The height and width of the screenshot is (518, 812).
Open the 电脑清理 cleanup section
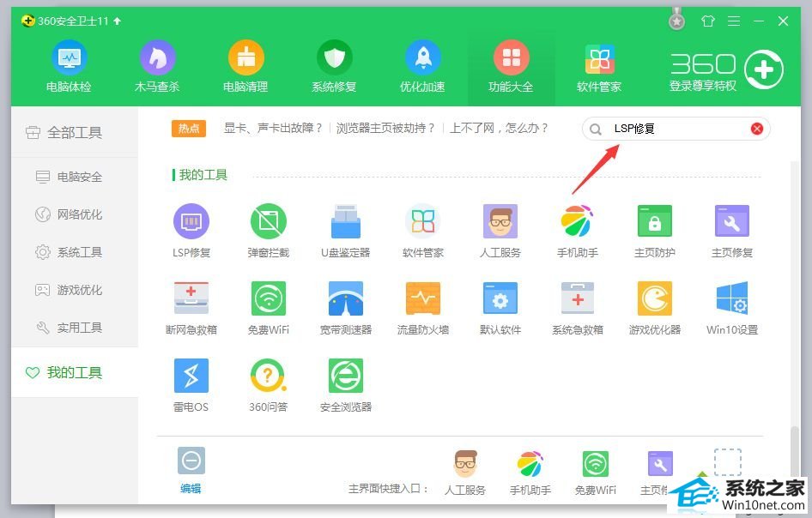coord(245,67)
